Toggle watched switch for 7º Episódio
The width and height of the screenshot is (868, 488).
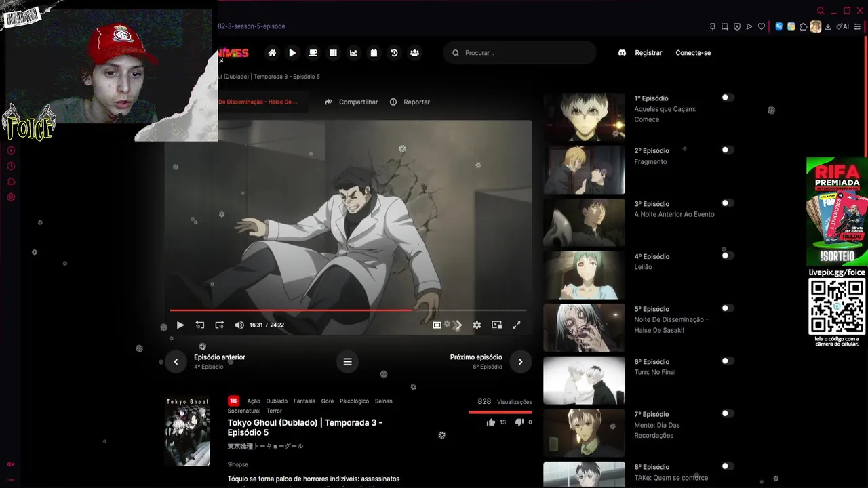[x=727, y=413]
